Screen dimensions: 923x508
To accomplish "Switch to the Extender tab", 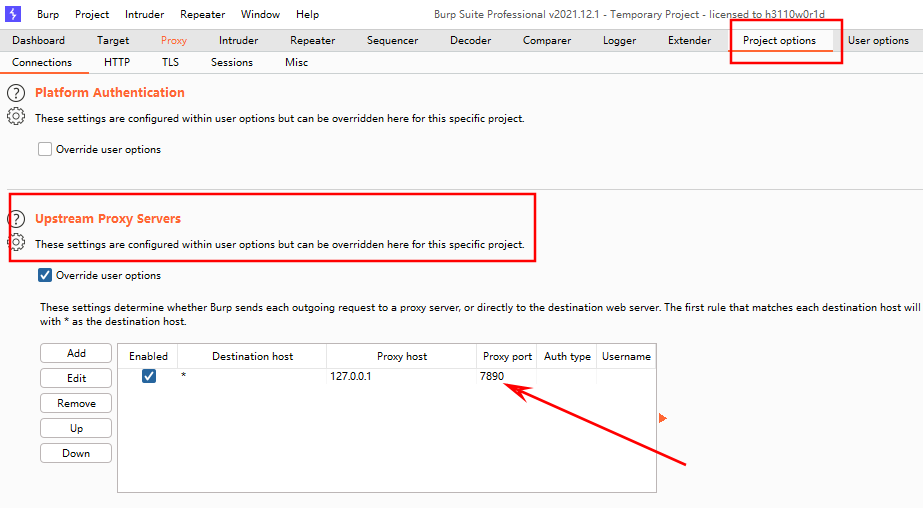I will tap(689, 40).
